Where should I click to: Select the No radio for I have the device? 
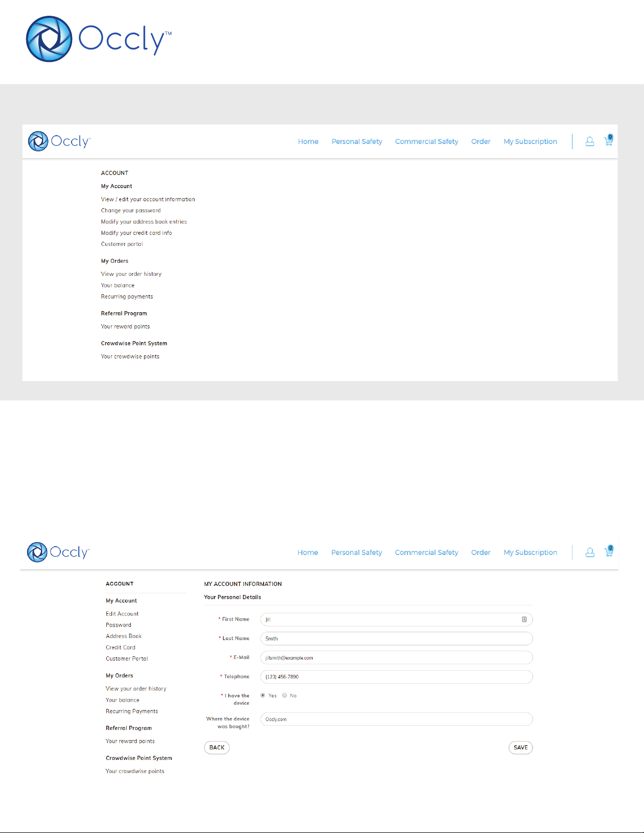pyautogui.click(x=284, y=695)
